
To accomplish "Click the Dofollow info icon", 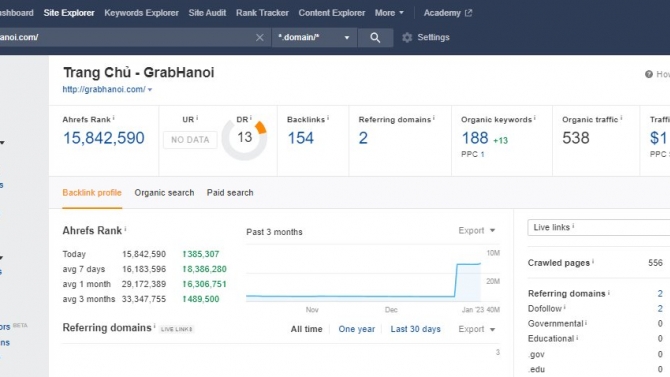I will coord(564,307).
